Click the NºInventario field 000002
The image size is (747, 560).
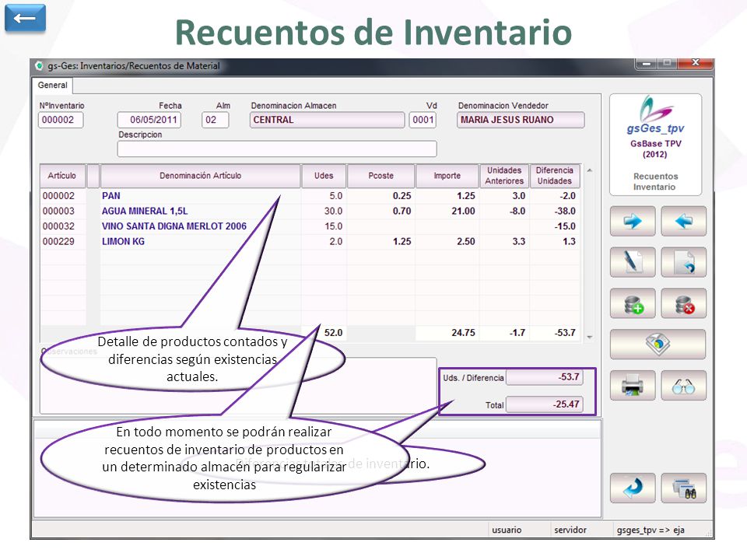pyautogui.click(x=61, y=120)
